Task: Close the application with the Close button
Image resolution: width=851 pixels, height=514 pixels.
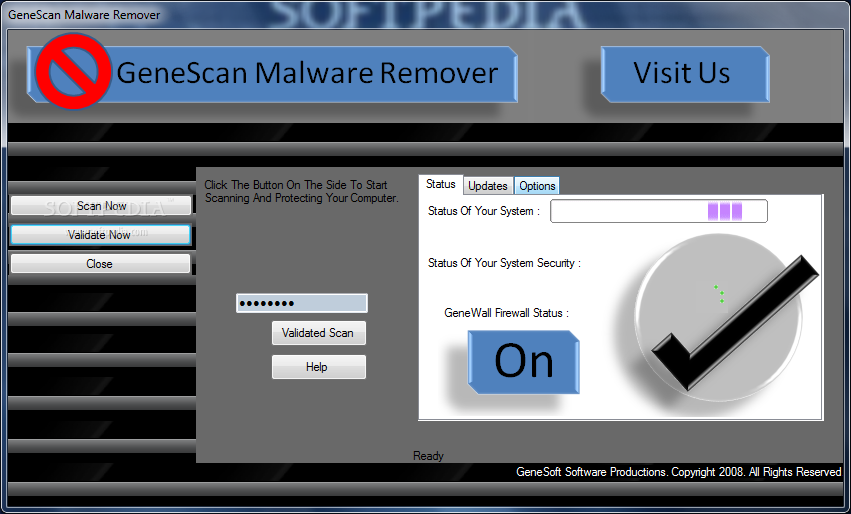Action: click(101, 264)
